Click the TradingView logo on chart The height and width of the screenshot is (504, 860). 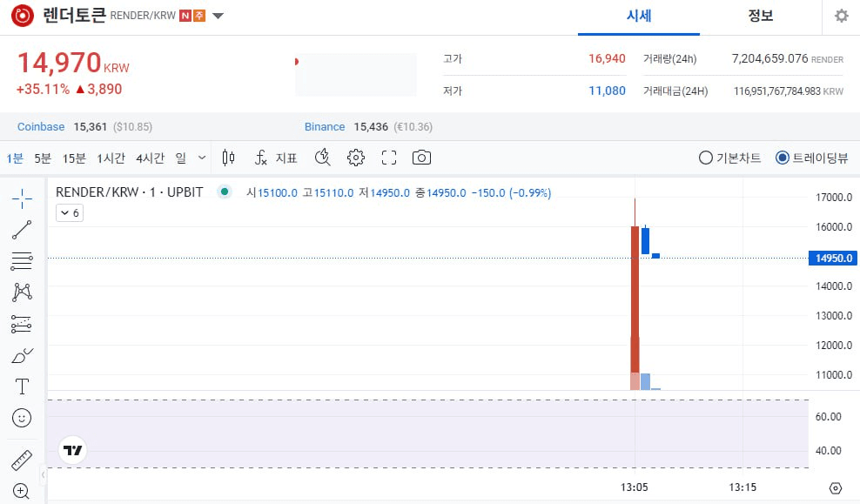click(x=72, y=450)
